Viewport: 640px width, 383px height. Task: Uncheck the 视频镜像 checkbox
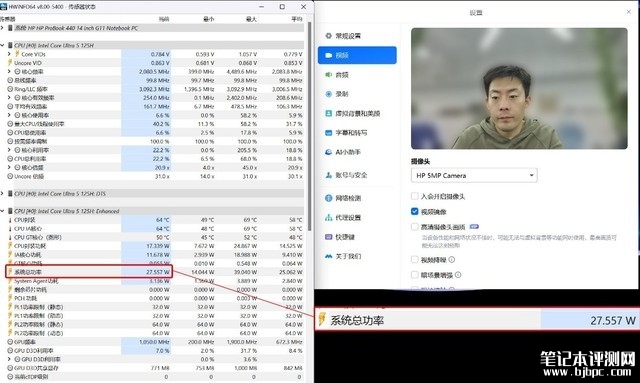415,212
